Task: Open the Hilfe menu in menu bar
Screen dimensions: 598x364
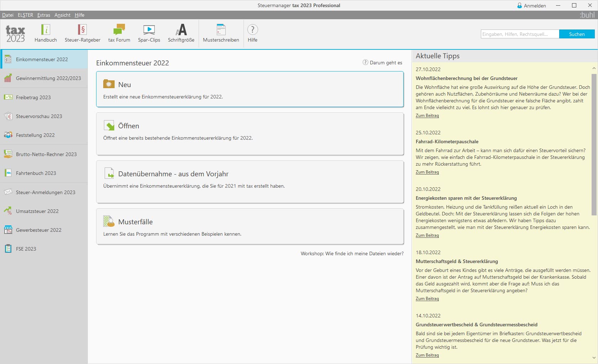Action: pyautogui.click(x=79, y=15)
